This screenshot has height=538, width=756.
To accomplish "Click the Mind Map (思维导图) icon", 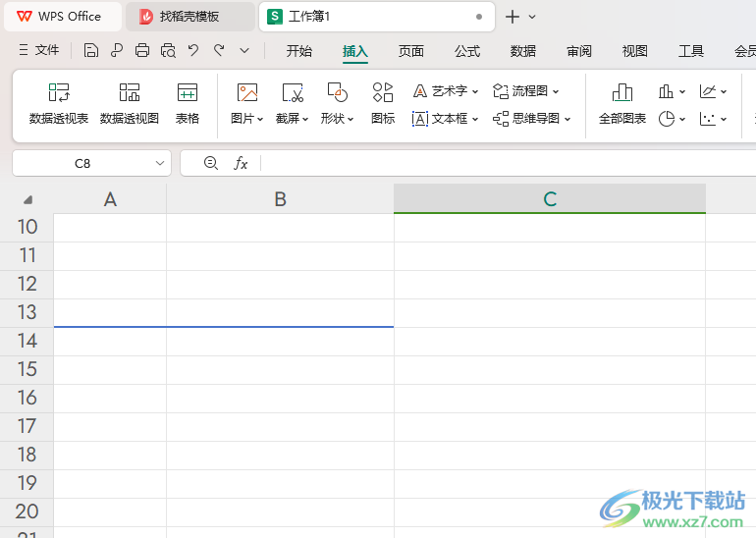I will tap(501, 119).
